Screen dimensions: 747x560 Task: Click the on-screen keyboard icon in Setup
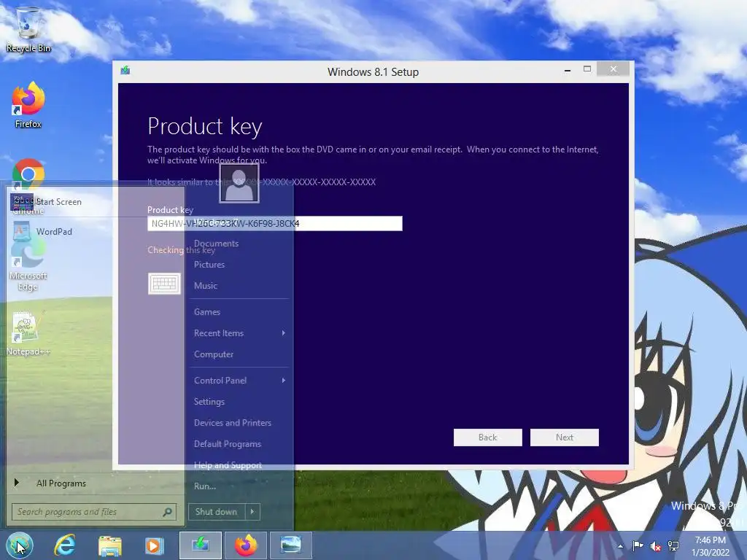tap(164, 284)
